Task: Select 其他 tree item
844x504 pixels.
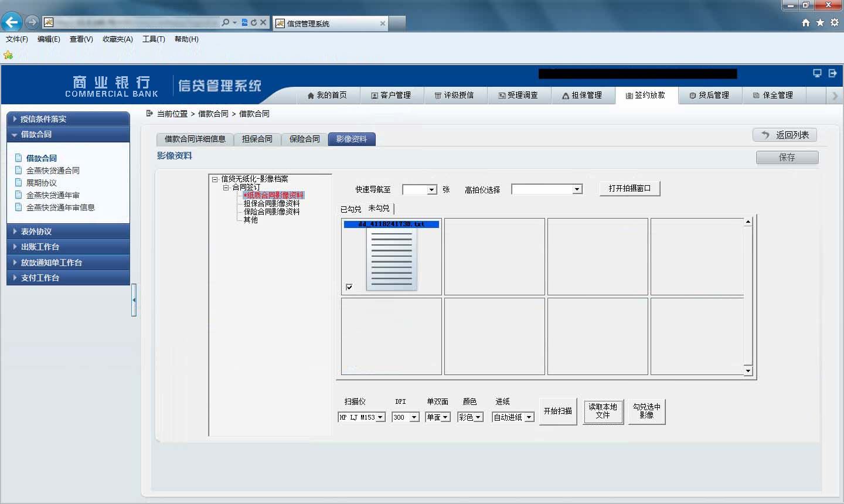Action: click(250, 220)
